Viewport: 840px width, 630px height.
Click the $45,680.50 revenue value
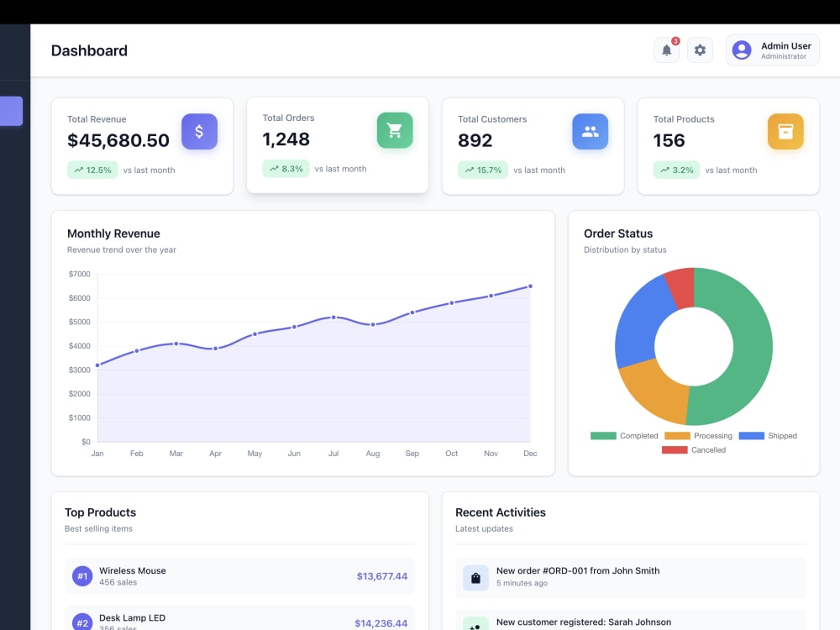click(118, 140)
